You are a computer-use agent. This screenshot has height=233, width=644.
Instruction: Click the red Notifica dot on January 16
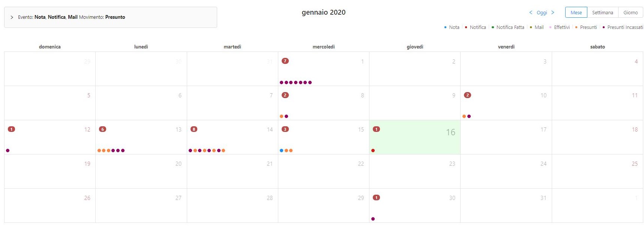click(x=373, y=151)
